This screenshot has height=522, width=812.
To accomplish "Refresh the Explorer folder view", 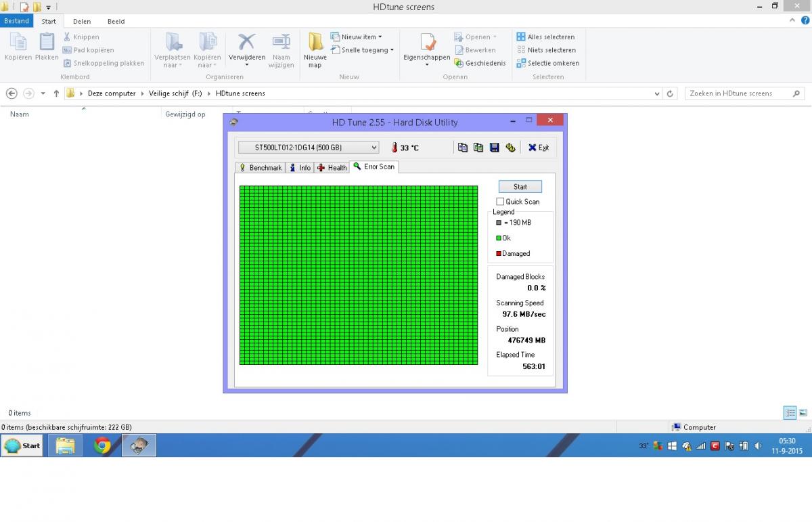I will pos(670,93).
